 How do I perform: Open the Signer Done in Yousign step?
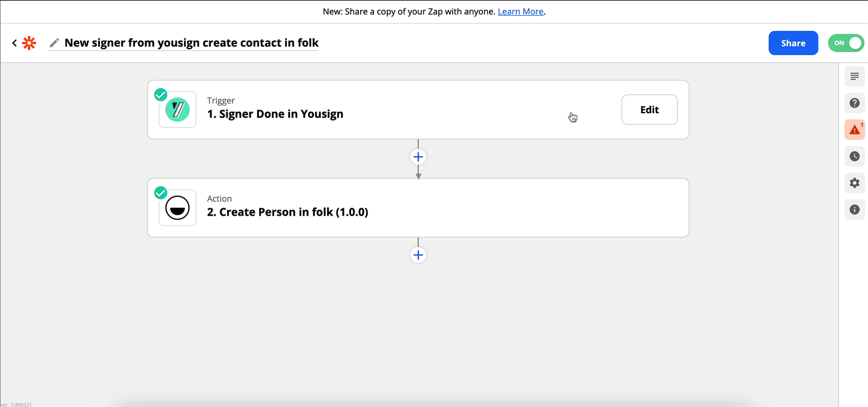[418, 110]
